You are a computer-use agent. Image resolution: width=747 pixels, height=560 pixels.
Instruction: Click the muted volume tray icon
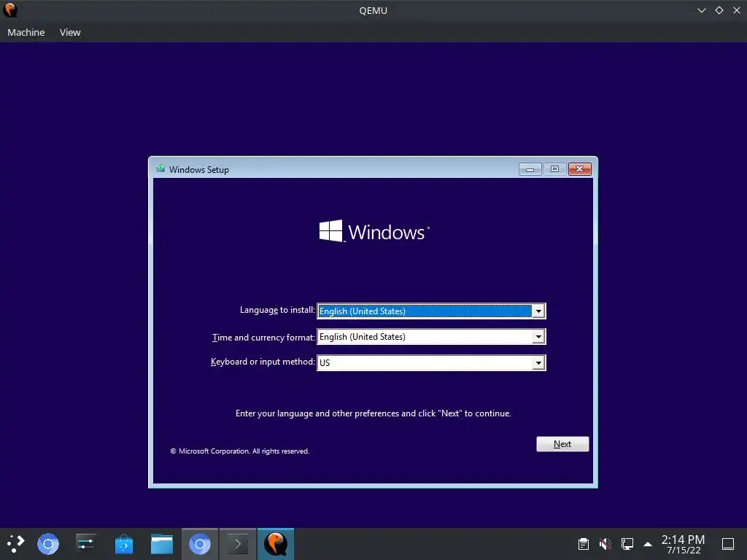(605, 544)
